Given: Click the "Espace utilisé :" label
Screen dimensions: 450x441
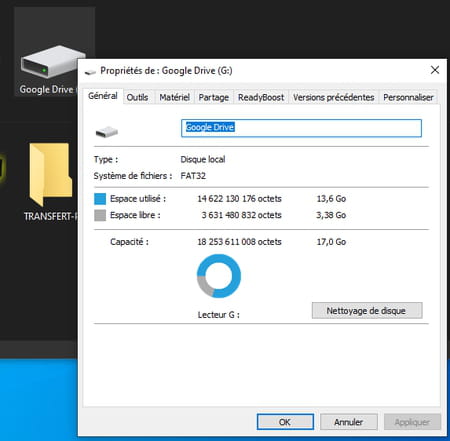Looking at the screenshot, I should coord(138,199).
